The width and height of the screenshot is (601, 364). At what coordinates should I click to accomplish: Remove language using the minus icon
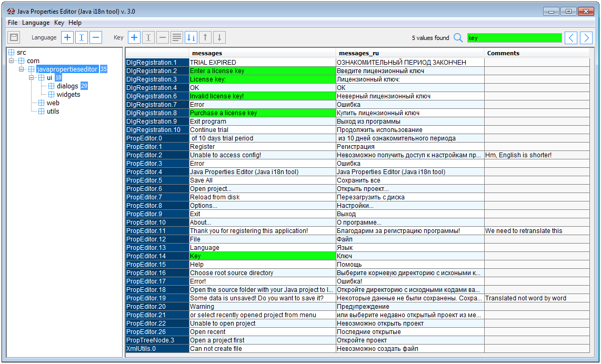click(x=95, y=37)
